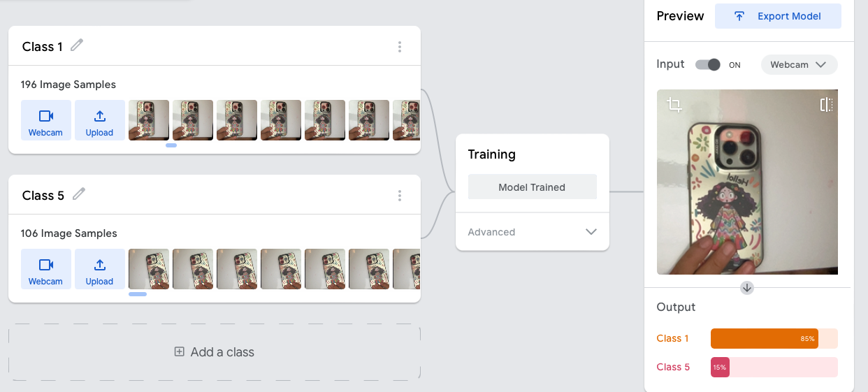Click the Export Model button

pyautogui.click(x=778, y=16)
